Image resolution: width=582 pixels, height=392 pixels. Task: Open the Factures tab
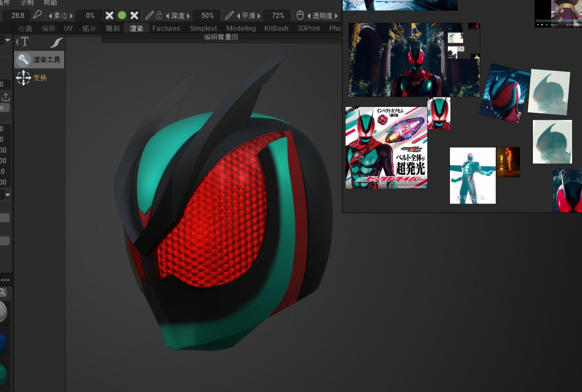point(166,28)
